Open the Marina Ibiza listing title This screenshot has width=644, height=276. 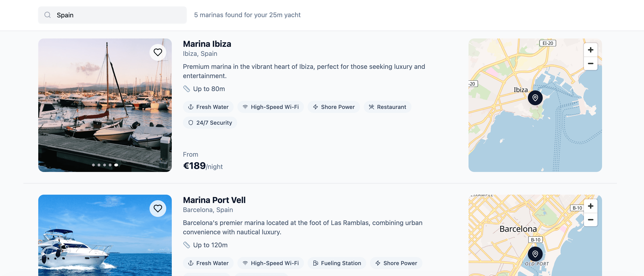[x=207, y=44]
